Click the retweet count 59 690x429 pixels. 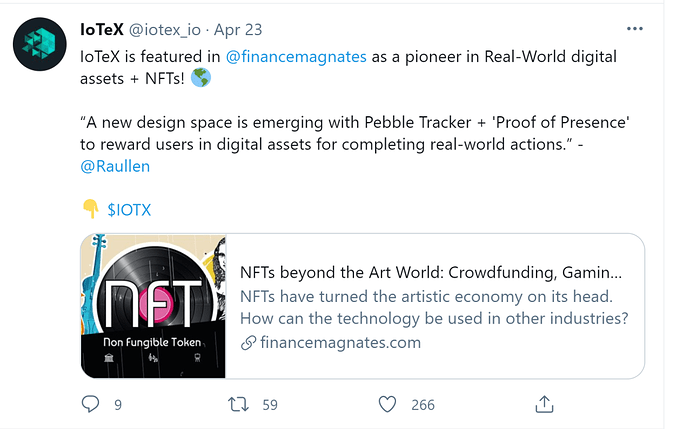270,405
